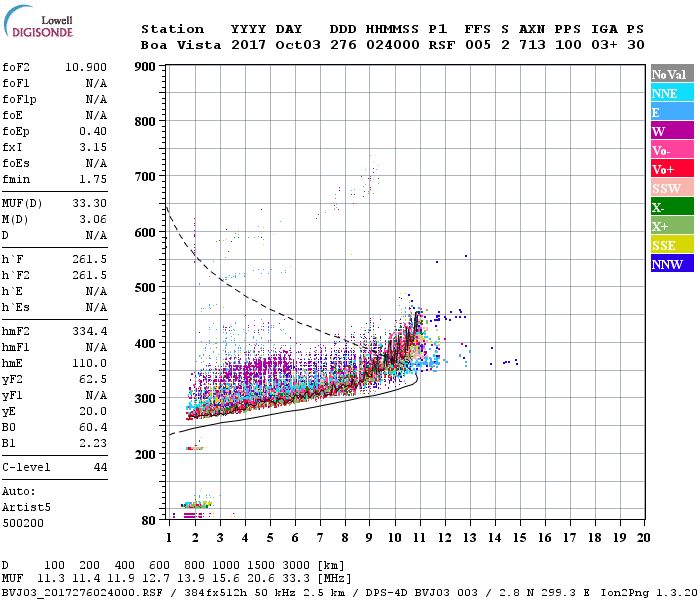Click the 20 MHz frequency axis label
Viewport: 700px width, 600px height.
click(643, 538)
